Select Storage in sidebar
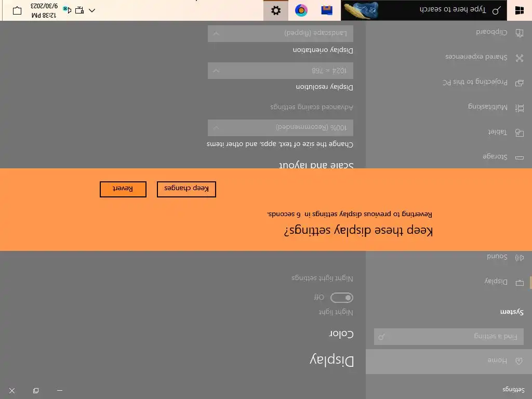 click(448, 157)
